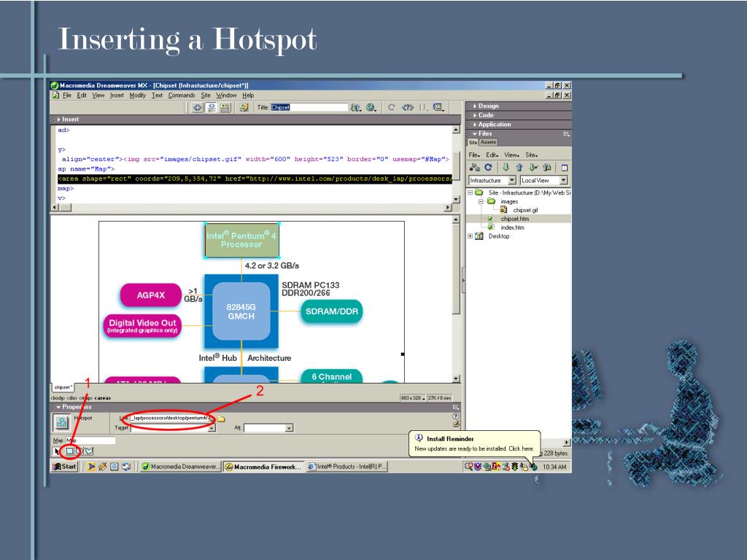Screen dimensions: 747x560
Task: Select the Polygon Hotspot tool
Action: pos(89,451)
